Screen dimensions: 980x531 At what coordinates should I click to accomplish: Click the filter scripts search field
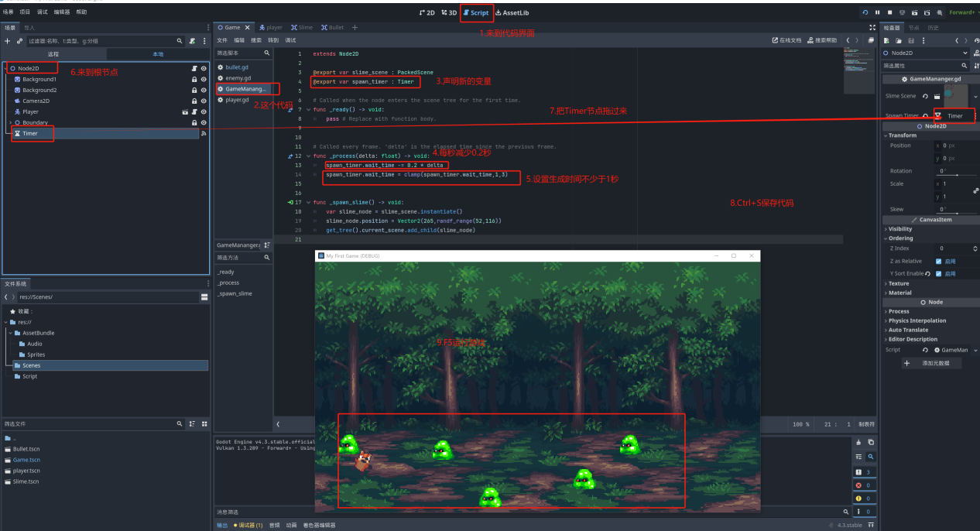click(243, 53)
